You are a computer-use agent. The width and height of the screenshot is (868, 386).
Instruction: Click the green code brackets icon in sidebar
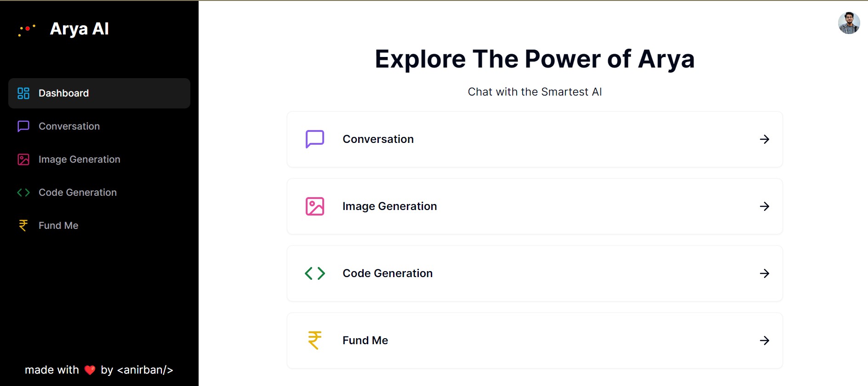point(23,193)
